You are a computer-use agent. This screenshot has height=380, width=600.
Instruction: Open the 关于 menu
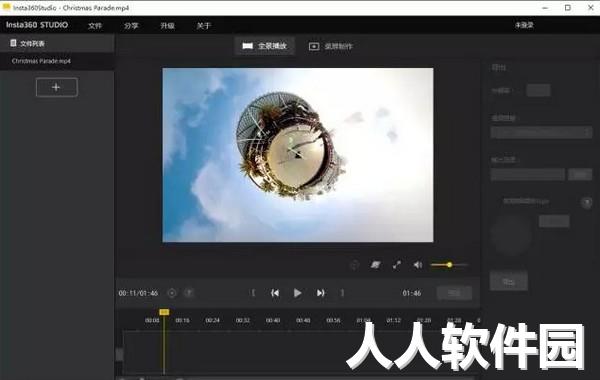(204, 26)
